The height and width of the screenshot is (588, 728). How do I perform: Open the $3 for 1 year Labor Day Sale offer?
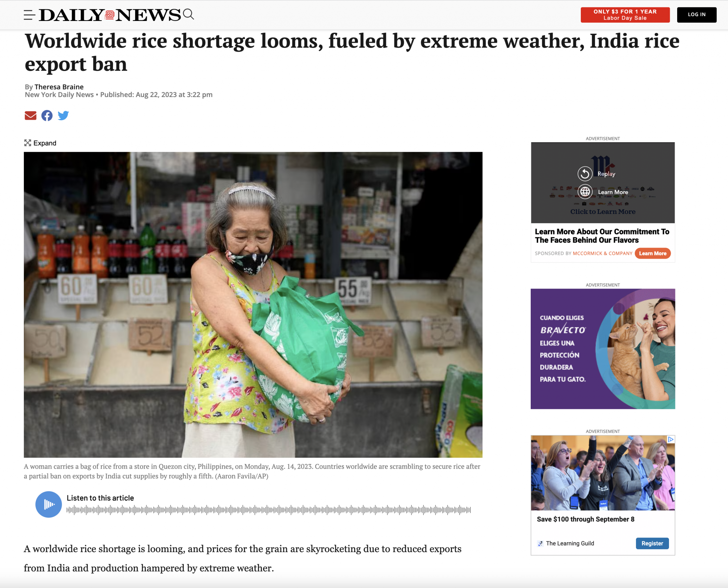pyautogui.click(x=625, y=15)
